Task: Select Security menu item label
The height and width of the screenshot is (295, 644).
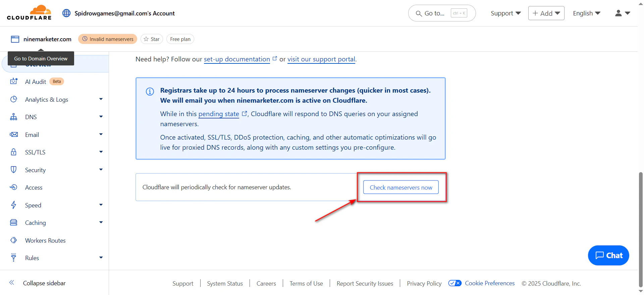Action: (x=35, y=170)
